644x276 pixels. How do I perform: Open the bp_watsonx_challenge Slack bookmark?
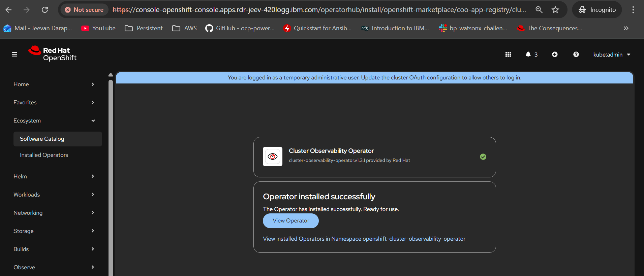click(x=473, y=28)
